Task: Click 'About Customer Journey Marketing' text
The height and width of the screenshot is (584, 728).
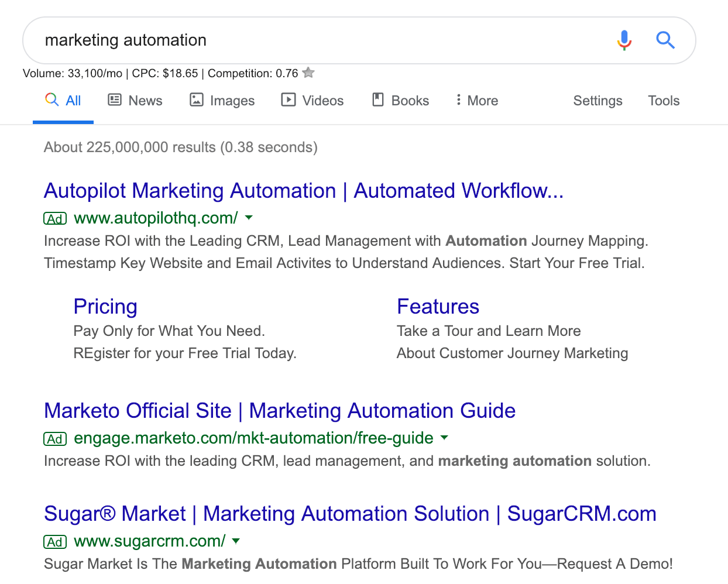Action: click(x=513, y=353)
